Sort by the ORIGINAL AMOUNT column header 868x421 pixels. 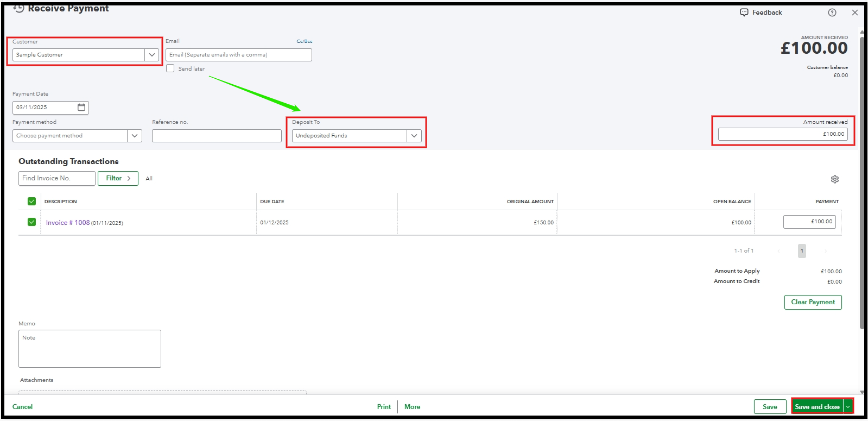[x=530, y=202]
